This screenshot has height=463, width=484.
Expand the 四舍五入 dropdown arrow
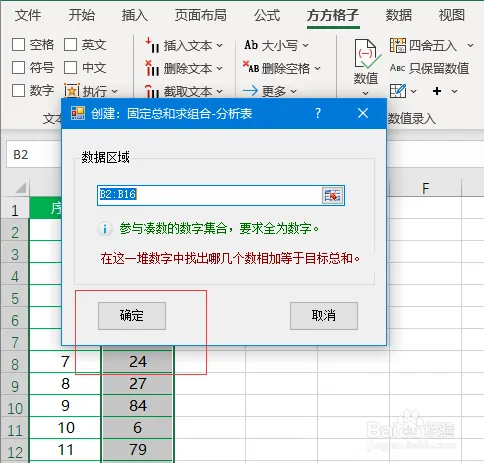click(470, 45)
